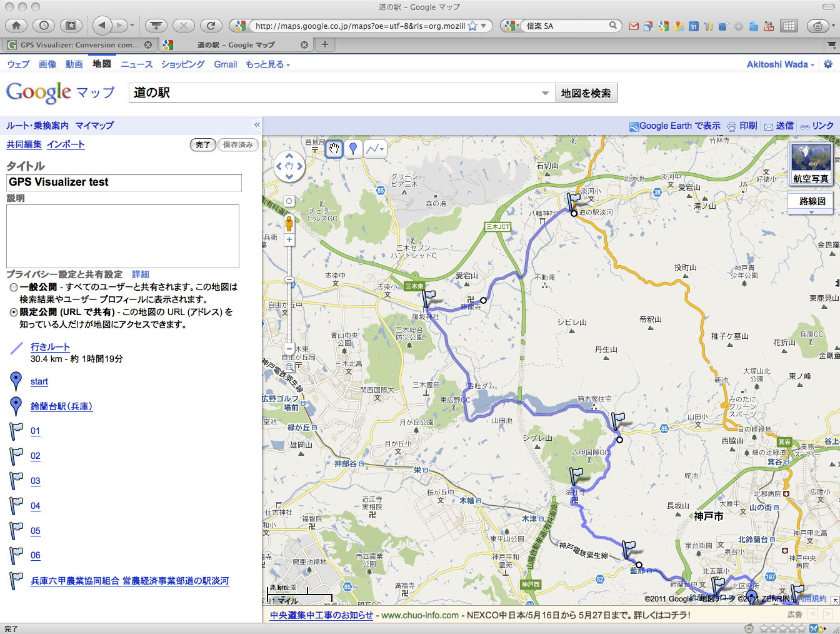Open the Akitoshi Wada account dropdown
The width and height of the screenshot is (840, 634).
[x=781, y=64]
